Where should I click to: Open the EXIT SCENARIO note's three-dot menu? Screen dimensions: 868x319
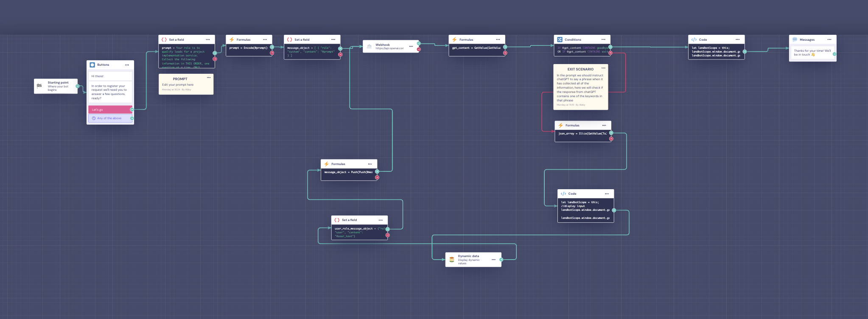point(603,68)
